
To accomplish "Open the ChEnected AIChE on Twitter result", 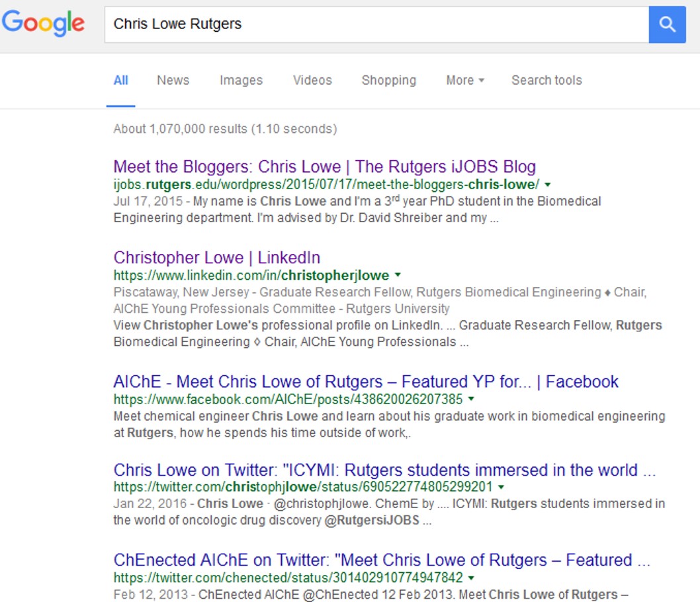I will pos(382,560).
